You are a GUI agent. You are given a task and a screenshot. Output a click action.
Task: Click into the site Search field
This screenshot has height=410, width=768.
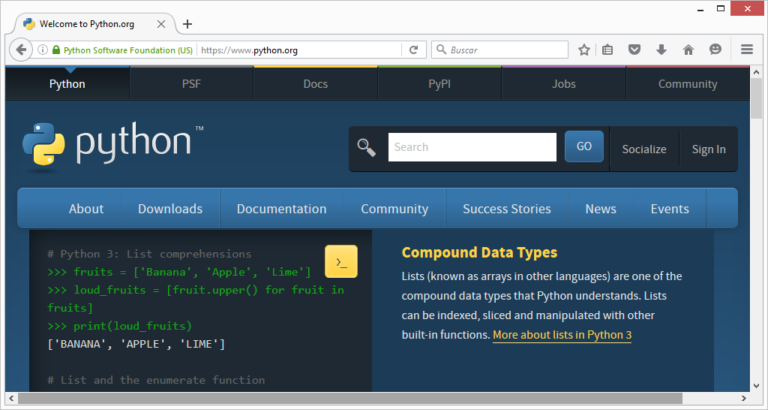coord(472,147)
